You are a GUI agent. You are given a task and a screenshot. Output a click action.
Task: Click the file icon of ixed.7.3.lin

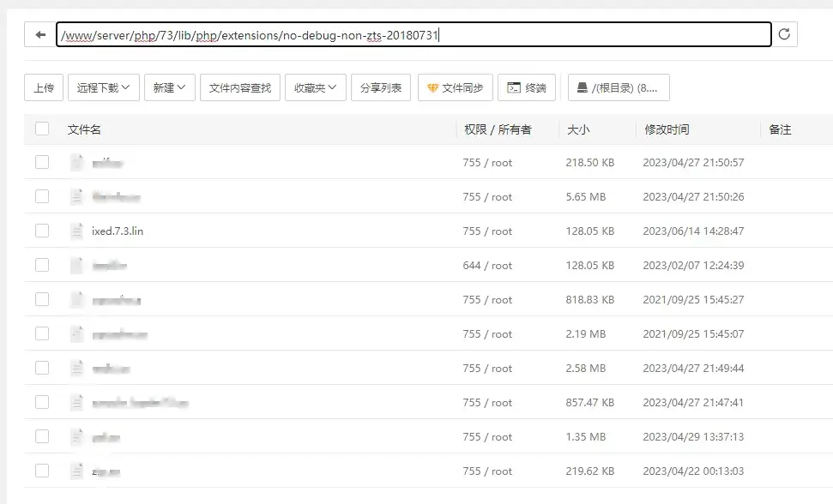[x=77, y=231]
